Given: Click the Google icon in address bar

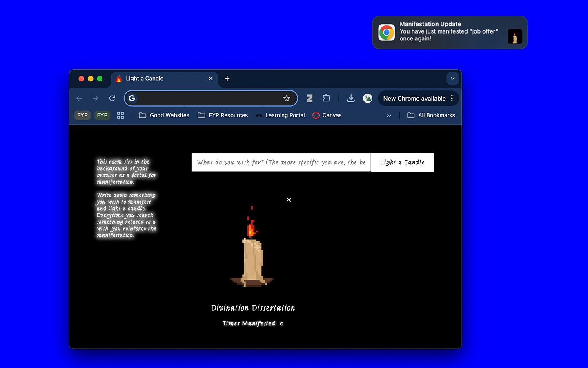Looking at the screenshot, I should pyautogui.click(x=132, y=98).
